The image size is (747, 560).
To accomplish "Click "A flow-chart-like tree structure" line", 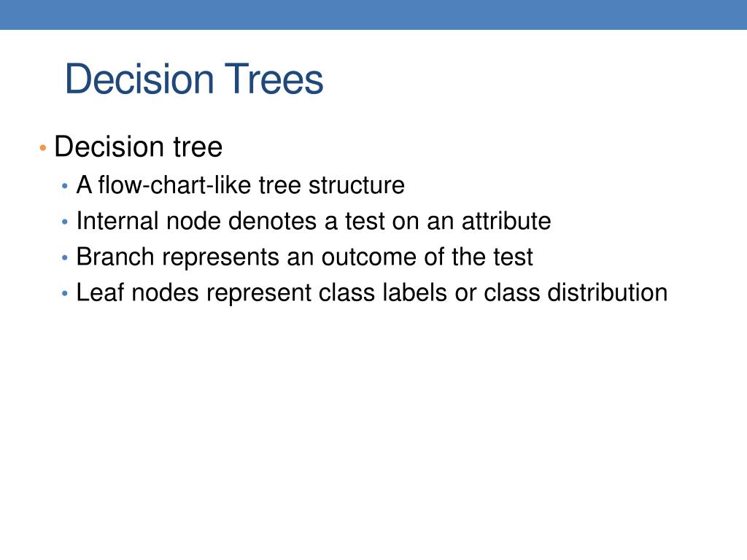I will [241, 184].
